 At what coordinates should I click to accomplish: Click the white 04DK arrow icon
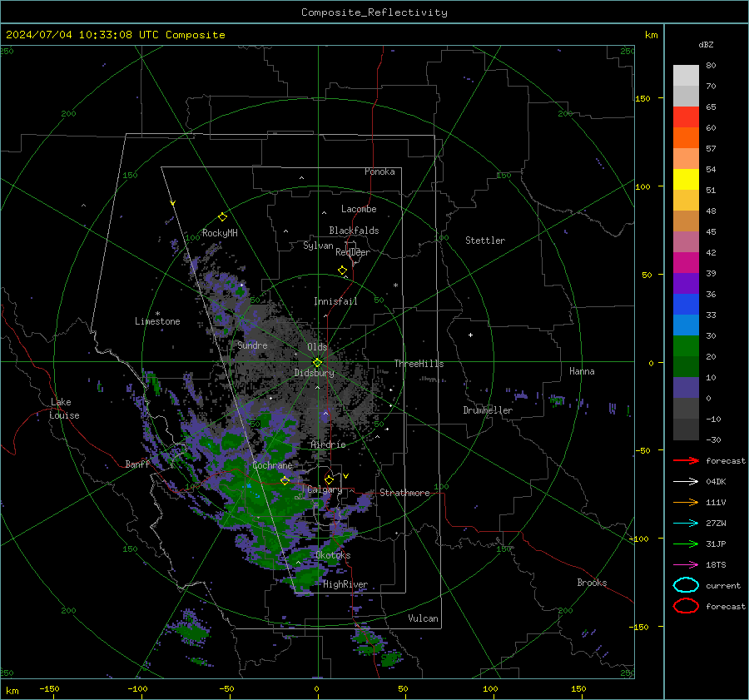(x=686, y=481)
